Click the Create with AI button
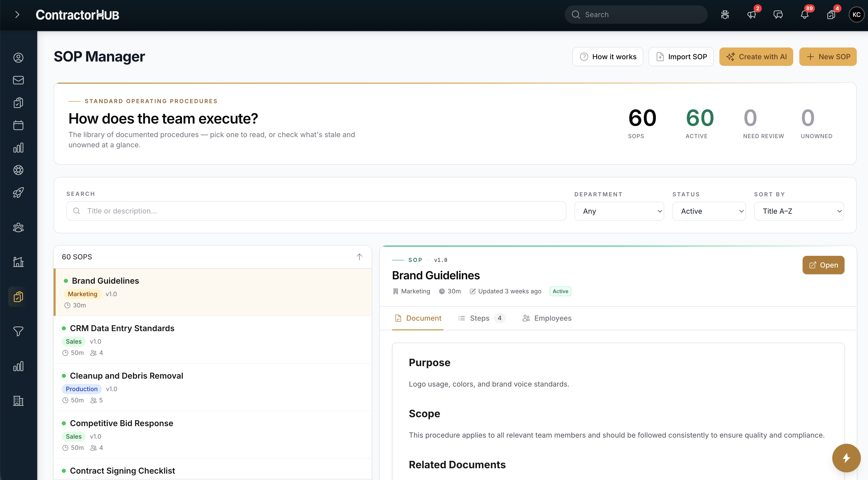The width and height of the screenshot is (868, 480). pos(756,57)
